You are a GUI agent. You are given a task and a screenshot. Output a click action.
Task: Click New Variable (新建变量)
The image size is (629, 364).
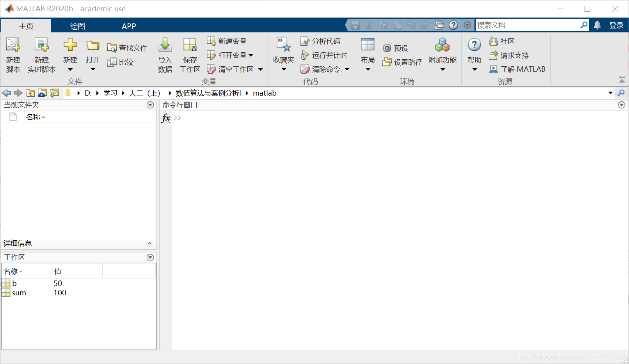[227, 41]
